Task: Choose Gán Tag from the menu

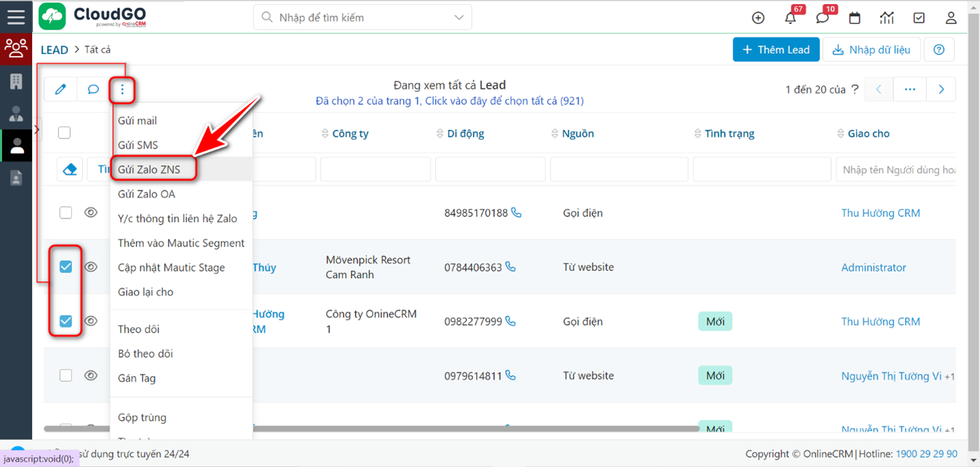Action: pos(137,378)
